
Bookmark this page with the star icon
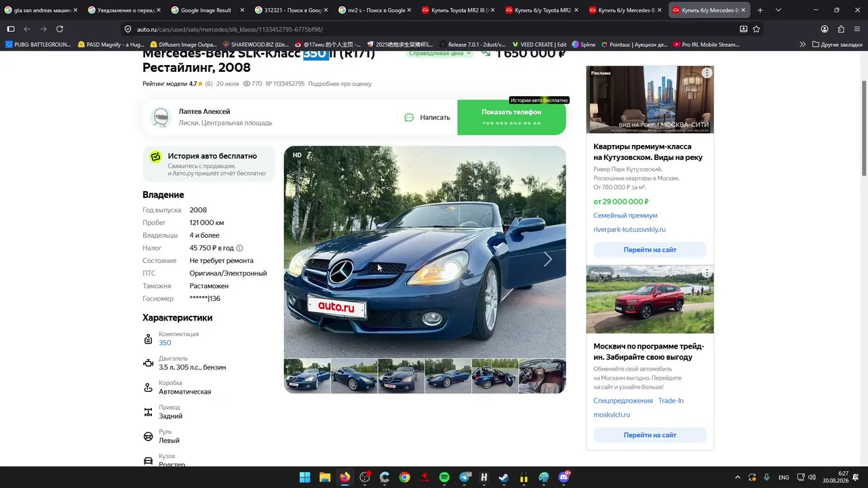pyautogui.click(x=756, y=29)
